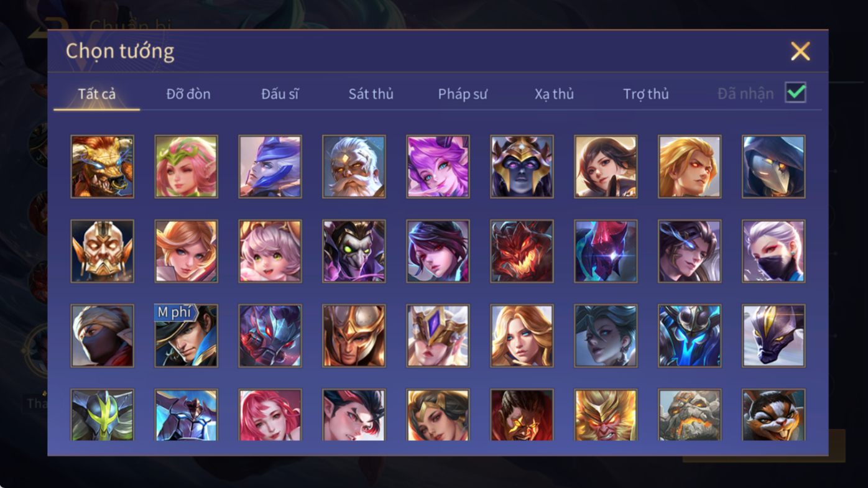Select the red fire demon hero portrait
Image resolution: width=868 pixels, height=488 pixels.
tap(522, 251)
